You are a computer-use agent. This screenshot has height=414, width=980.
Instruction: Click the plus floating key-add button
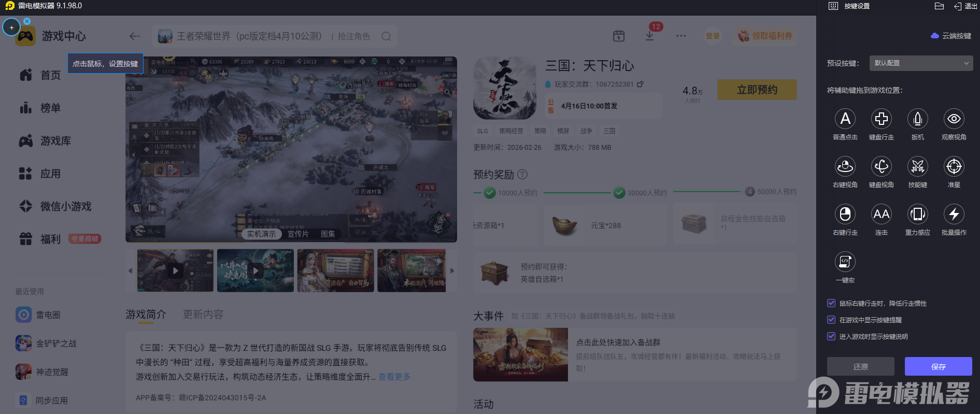point(11,27)
